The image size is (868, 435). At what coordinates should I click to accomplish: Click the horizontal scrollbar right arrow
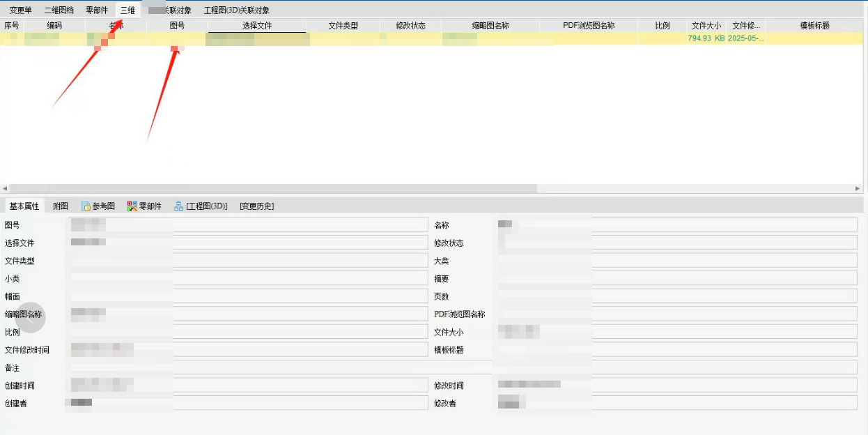pos(858,189)
